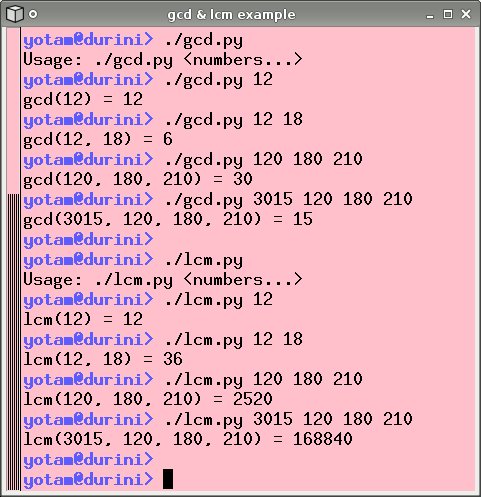Click the command './lcm.py 3015 120 180 210'
The width and height of the screenshot is (481, 497).
pyautogui.click(x=289, y=419)
